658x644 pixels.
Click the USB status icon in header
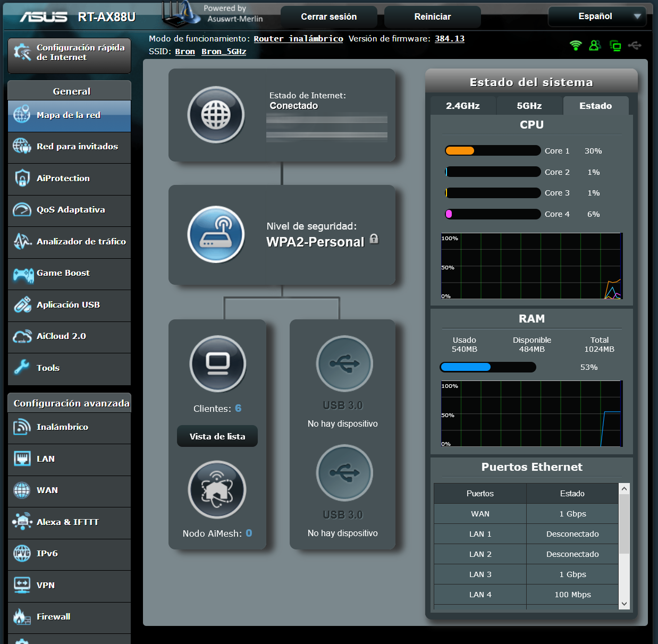coord(635,46)
